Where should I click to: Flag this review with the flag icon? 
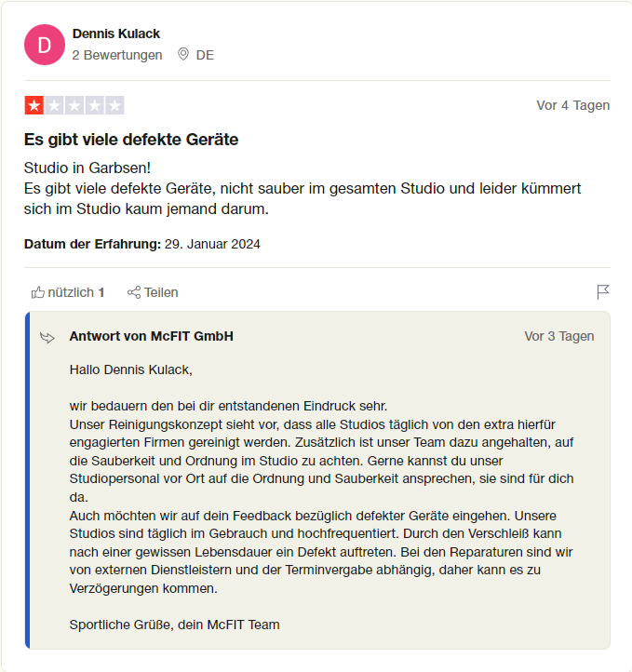tap(603, 292)
